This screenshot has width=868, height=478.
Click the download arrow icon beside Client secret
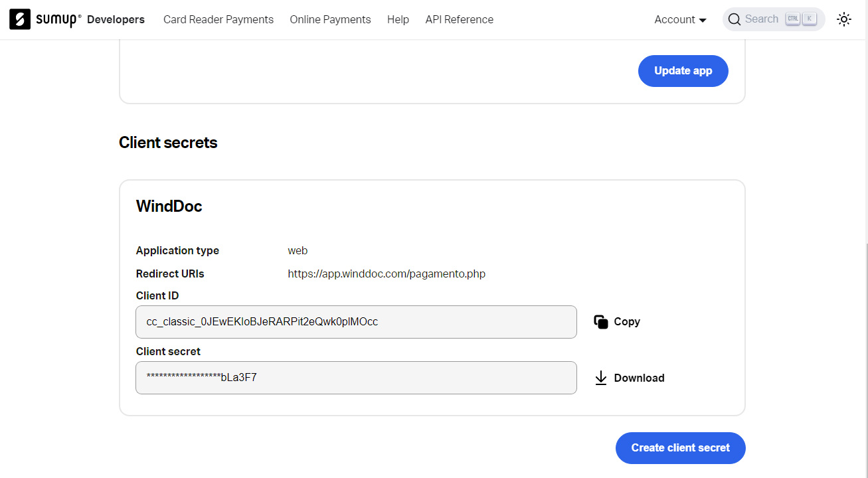pyautogui.click(x=601, y=378)
